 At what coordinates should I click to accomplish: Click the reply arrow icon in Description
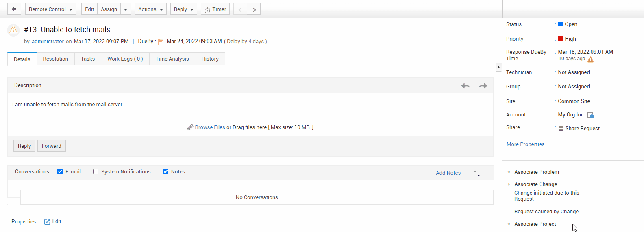tap(466, 85)
